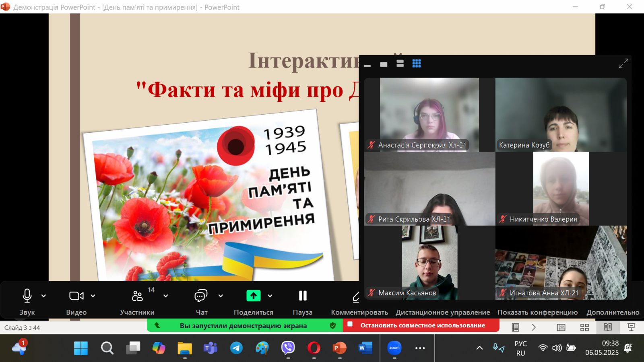The width and height of the screenshot is (644, 362).
Task: Open the notification bell icon
Action: (628, 348)
